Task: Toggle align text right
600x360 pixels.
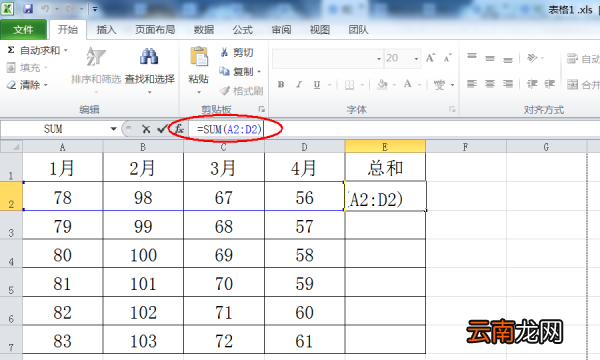Action: (508, 84)
